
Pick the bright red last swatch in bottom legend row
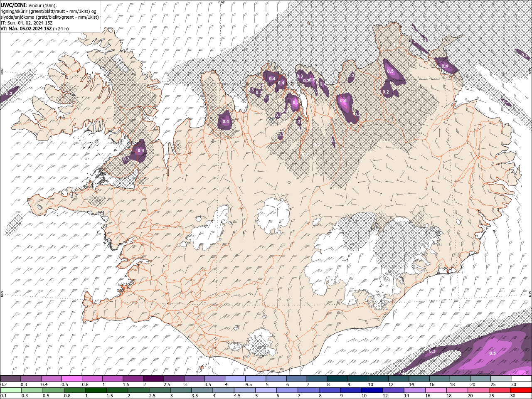(x=521, y=390)
